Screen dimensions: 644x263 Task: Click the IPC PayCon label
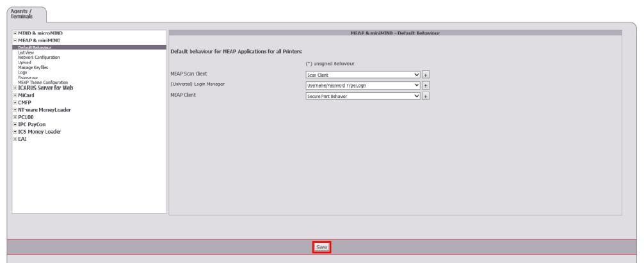pyautogui.click(x=32, y=124)
